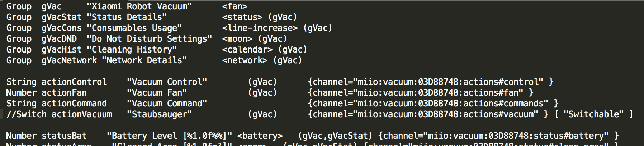Click the "Switchable" tag in brackets
The width and height of the screenshot is (644, 146).
coord(593,114)
